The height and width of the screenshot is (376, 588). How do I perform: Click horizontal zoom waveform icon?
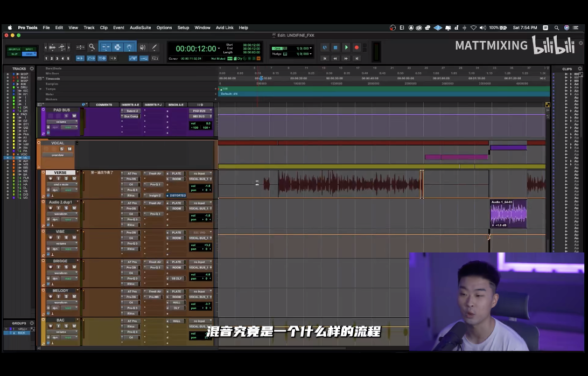[52, 47]
